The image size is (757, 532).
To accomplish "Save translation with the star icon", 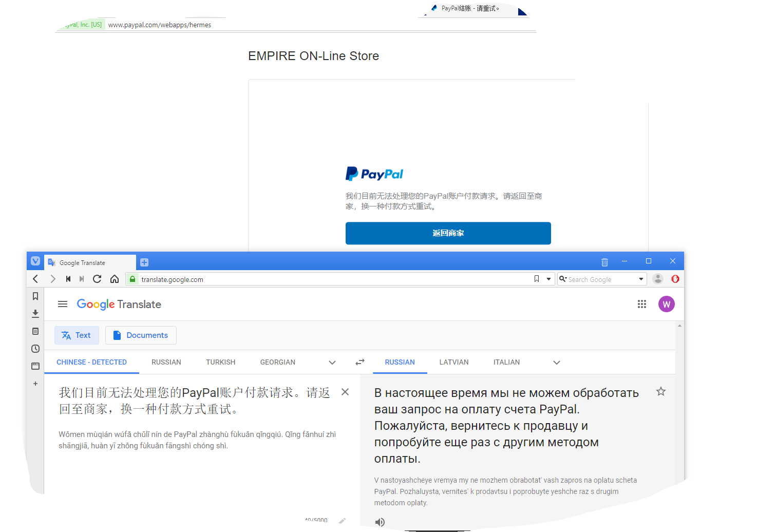I will [661, 392].
